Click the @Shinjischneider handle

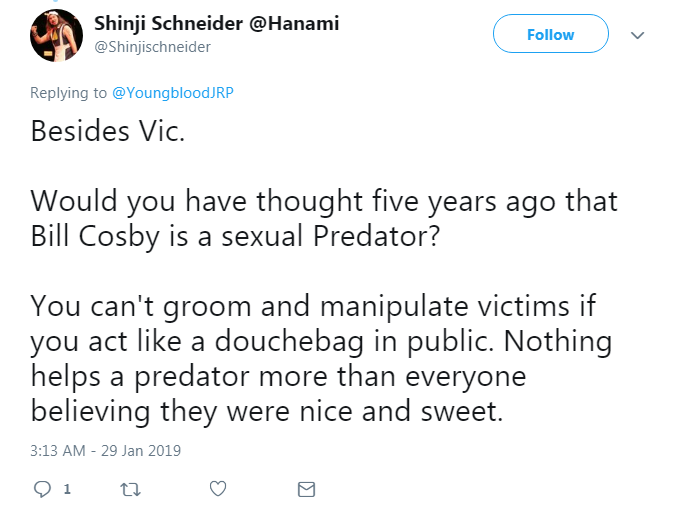(152, 47)
